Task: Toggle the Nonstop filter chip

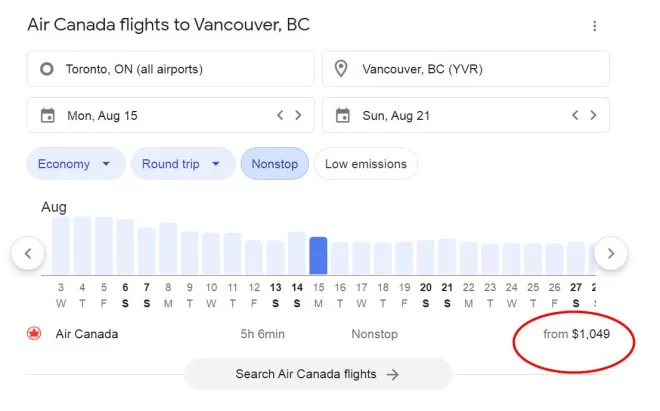Action: click(x=275, y=164)
